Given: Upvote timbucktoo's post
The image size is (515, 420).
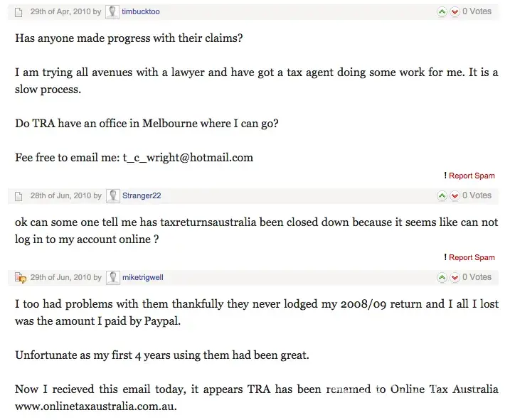Looking at the screenshot, I should click(442, 12).
